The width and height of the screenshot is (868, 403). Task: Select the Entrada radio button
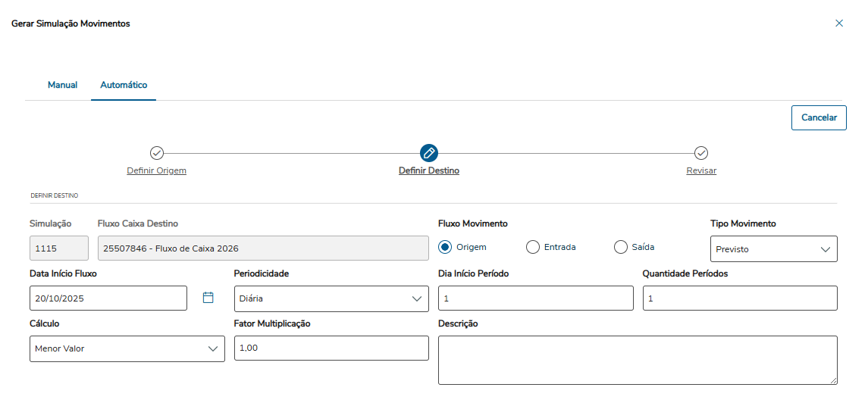click(x=533, y=247)
